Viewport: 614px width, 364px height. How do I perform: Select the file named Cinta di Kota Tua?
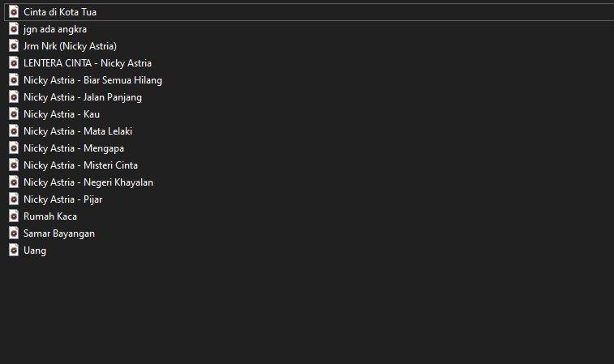[60, 12]
